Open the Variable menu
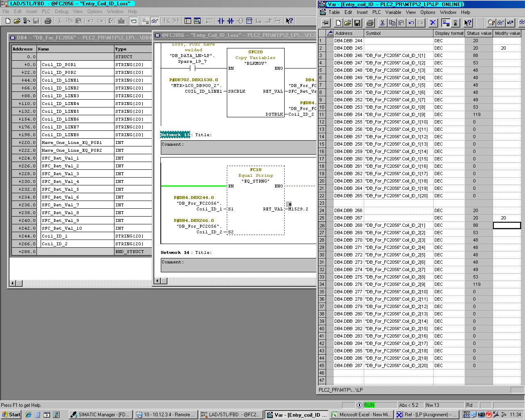Viewport: 525px width, 420px height. coord(393,12)
